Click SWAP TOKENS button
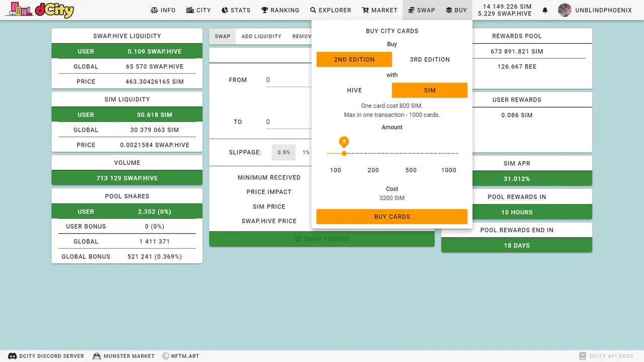Viewport: 644px width, 362px height. pyautogui.click(x=322, y=239)
